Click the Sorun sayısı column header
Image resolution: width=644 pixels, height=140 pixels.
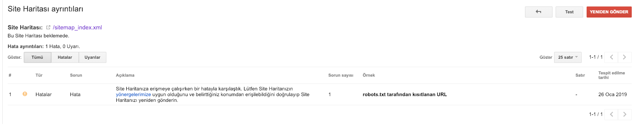click(341, 75)
